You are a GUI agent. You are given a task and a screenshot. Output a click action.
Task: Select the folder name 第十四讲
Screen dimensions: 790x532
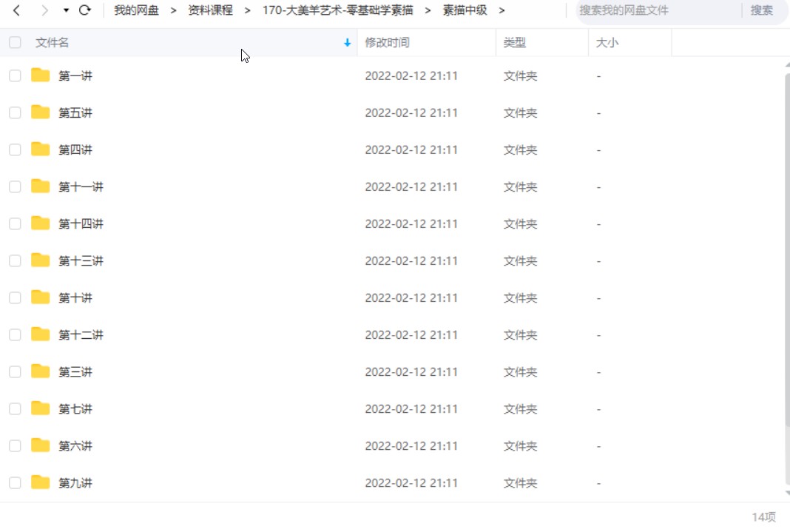pos(81,223)
